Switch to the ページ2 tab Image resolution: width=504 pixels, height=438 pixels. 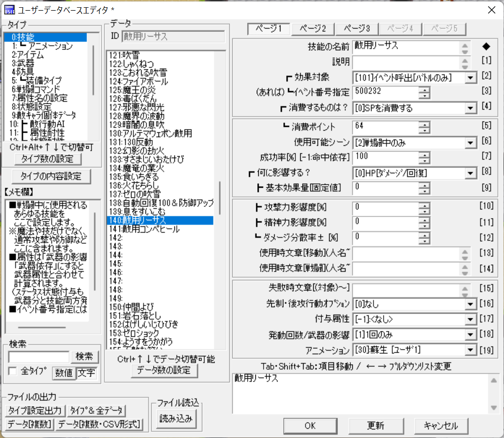coord(313,28)
